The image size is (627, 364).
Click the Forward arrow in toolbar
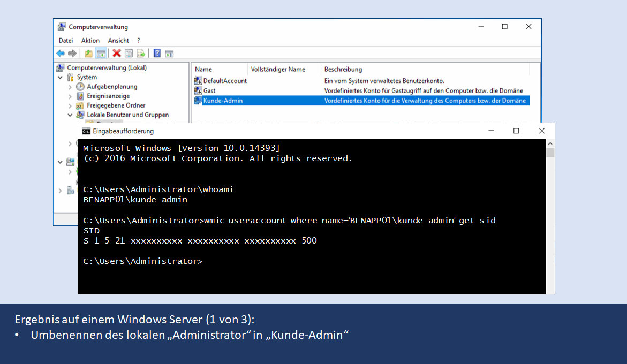click(71, 53)
